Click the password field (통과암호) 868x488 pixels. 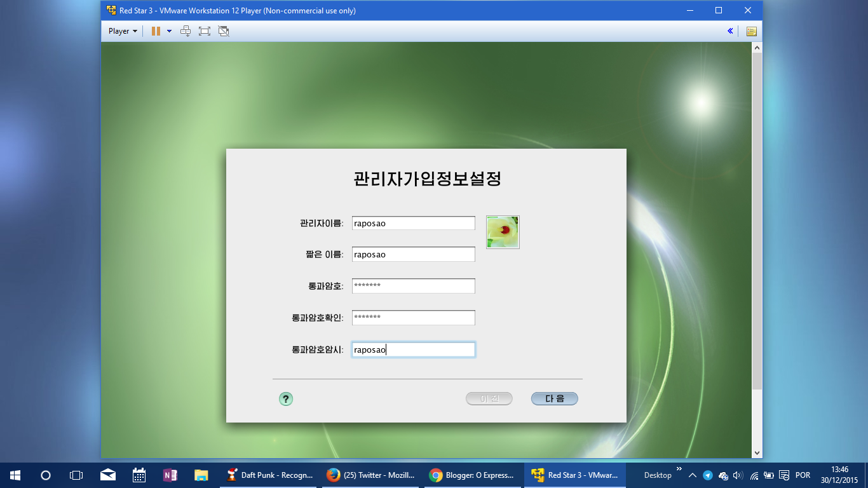coord(413,286)
